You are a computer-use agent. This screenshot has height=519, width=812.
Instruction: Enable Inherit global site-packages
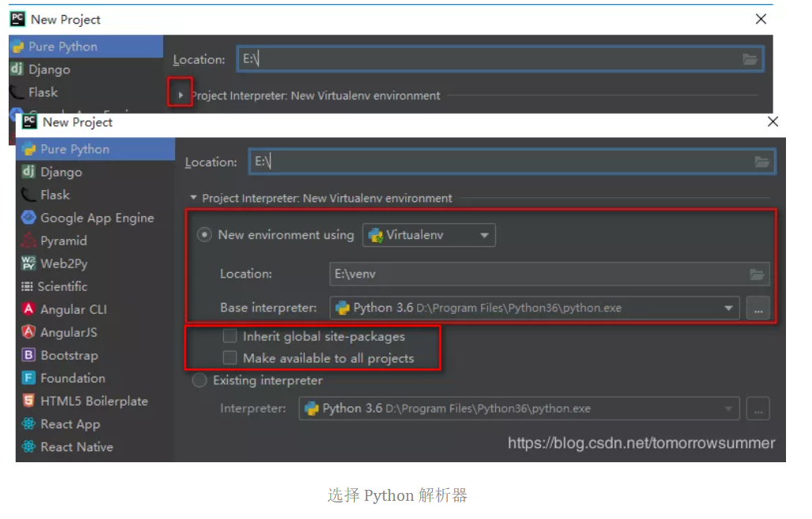point(230,335)
